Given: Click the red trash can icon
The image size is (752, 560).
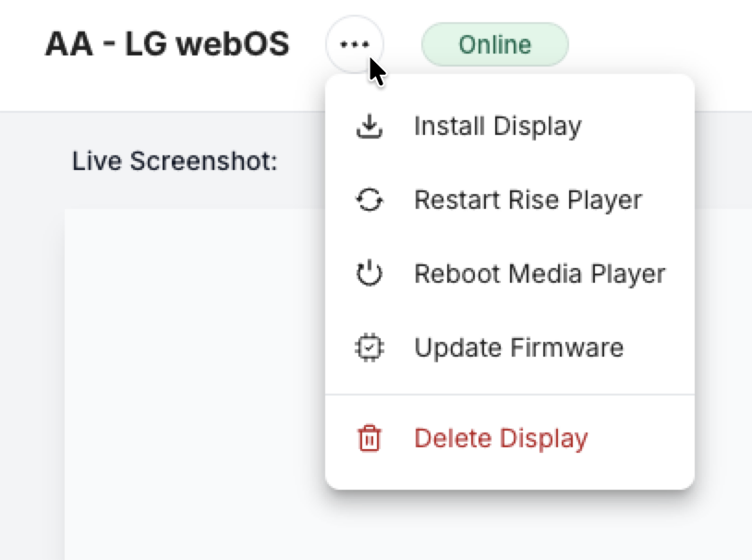Looking at the screenshot, I should coord(369,438).
